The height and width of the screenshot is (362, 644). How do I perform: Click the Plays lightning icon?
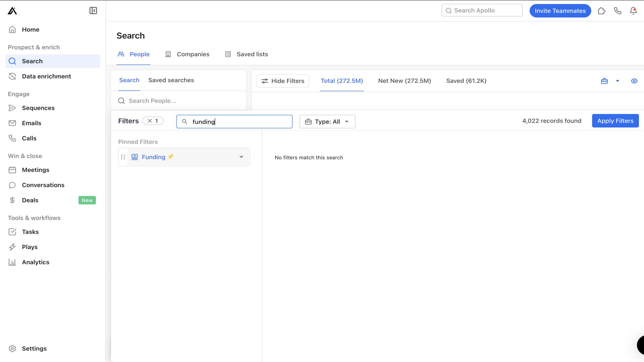coord(12,247)
